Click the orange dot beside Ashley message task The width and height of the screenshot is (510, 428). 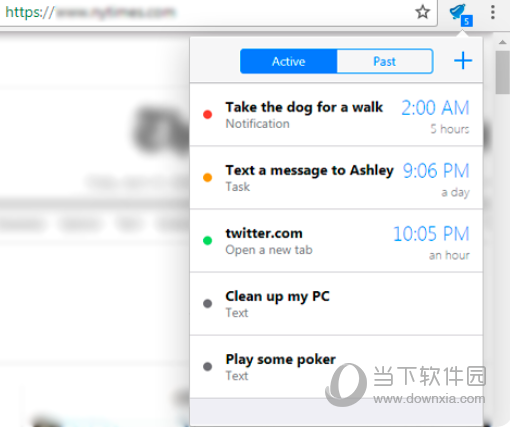[x=207, y=177]
